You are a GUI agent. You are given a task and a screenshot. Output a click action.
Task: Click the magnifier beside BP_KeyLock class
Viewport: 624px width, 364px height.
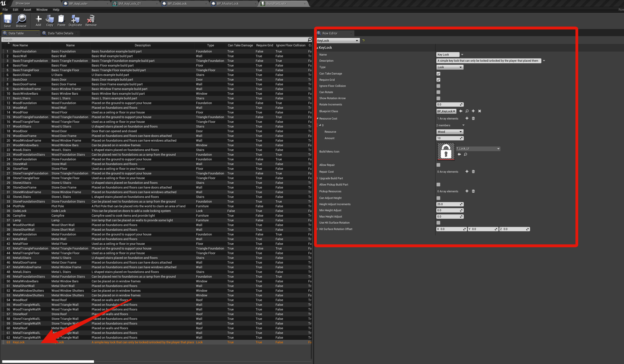467,111
